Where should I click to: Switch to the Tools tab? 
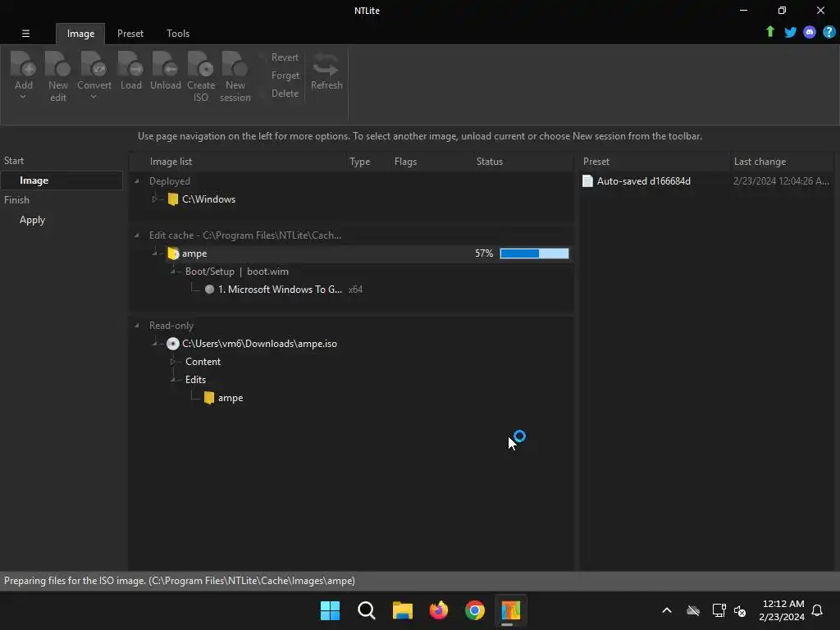tap(178, 34)
